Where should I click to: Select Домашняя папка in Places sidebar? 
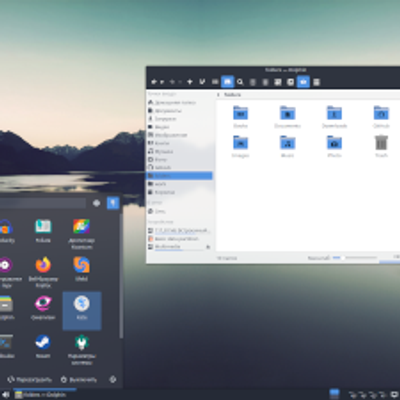tap(180, 102)
